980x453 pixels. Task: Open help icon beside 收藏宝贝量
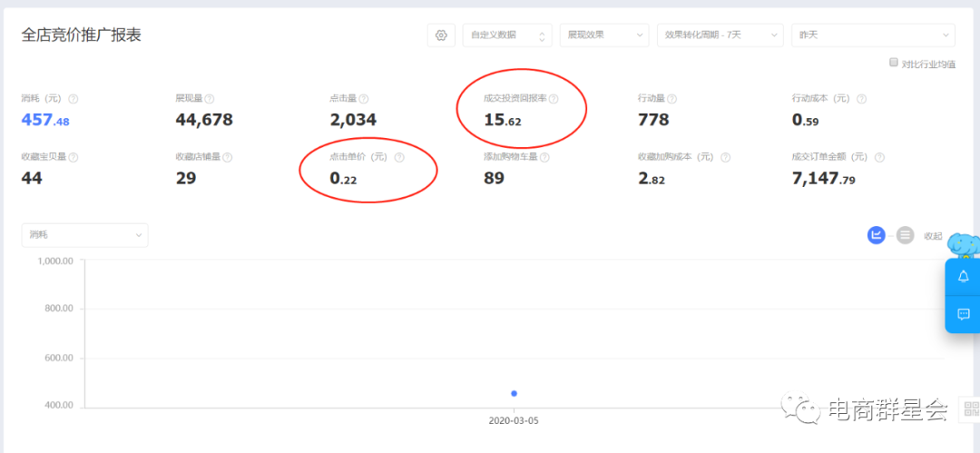pyautogui.click(x=73, y=158)
